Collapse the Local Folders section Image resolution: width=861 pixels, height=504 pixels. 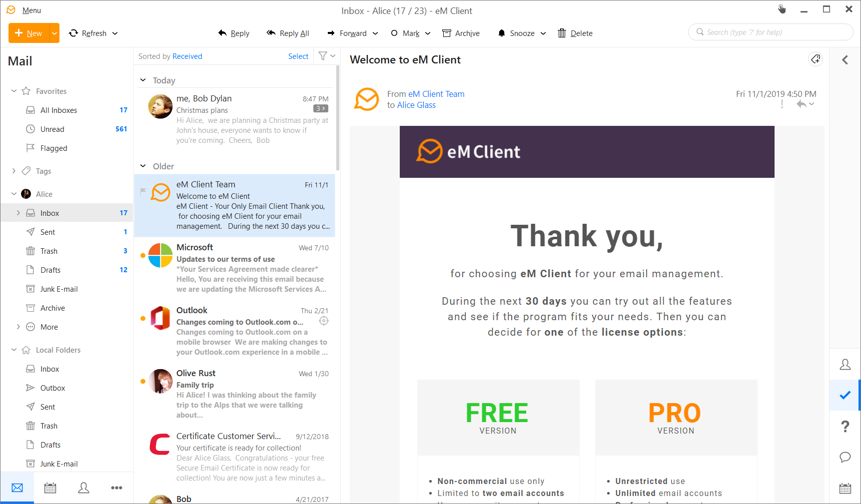pyautogui.click(x=14, y=350)
